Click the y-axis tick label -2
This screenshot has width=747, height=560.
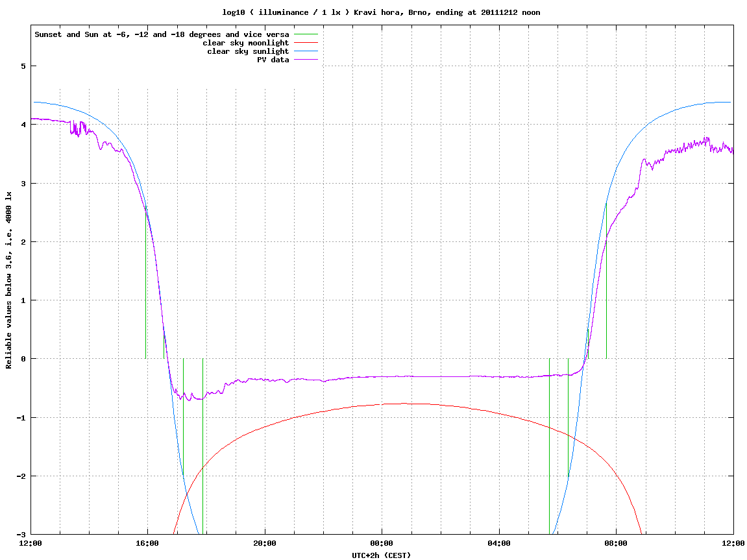click(21, 476)
